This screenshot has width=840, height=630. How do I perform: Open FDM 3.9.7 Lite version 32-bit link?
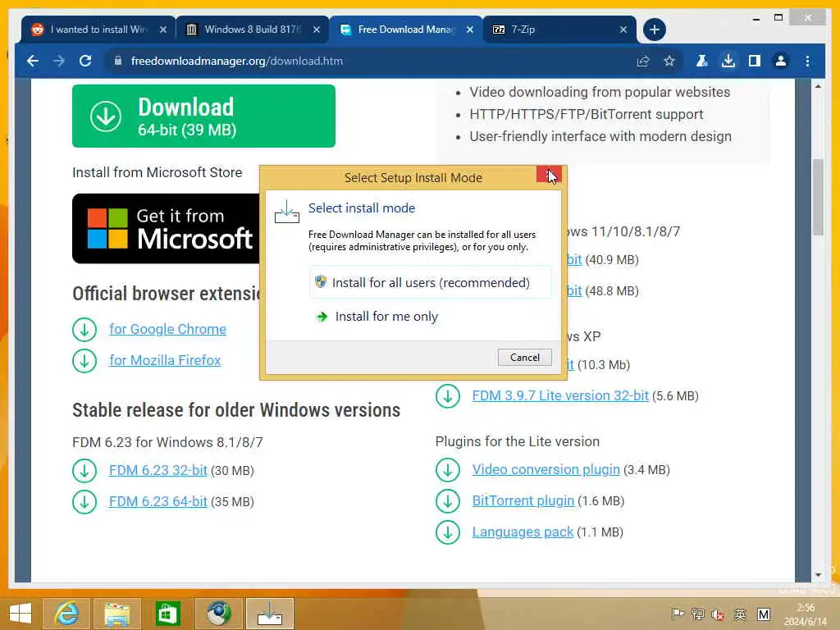tap(560, 395)
